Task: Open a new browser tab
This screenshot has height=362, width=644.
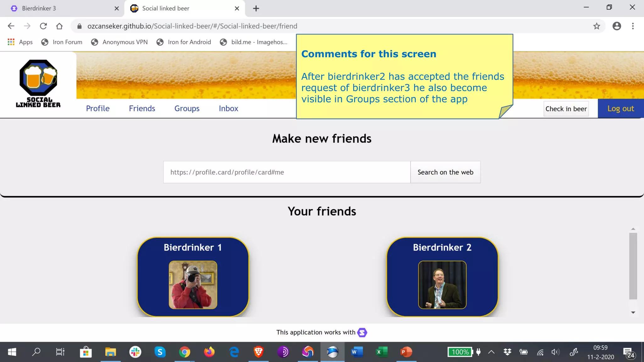Action: (x=256, y=8)
